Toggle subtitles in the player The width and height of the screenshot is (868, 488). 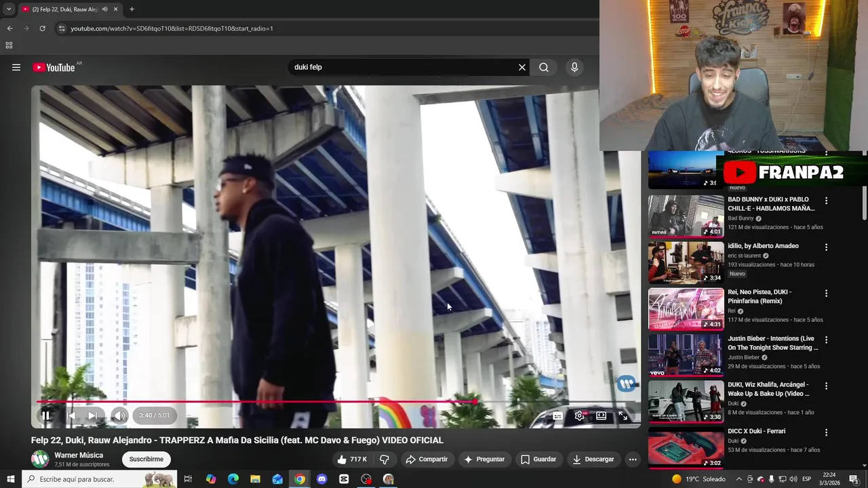point(557,416)
